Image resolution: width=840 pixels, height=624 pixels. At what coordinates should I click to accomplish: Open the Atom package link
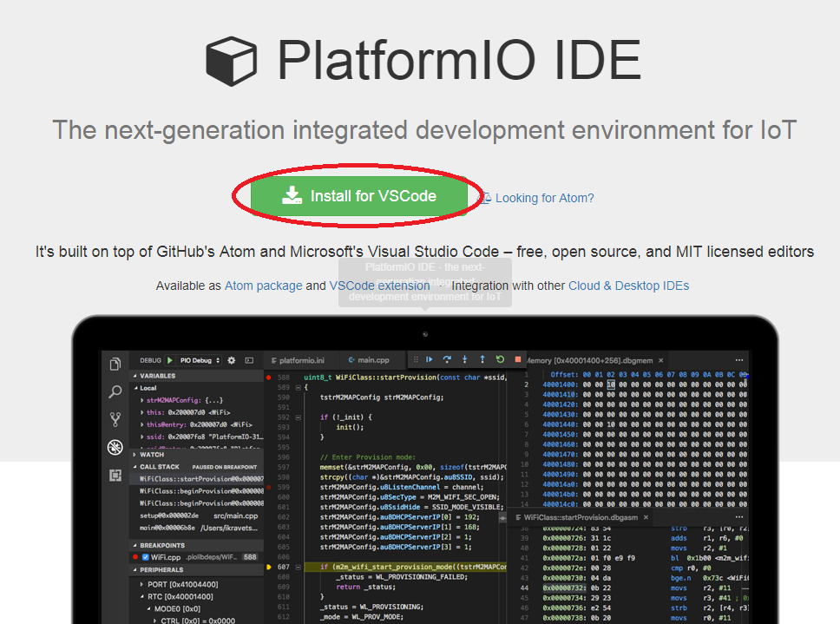[x=263, y=286]
